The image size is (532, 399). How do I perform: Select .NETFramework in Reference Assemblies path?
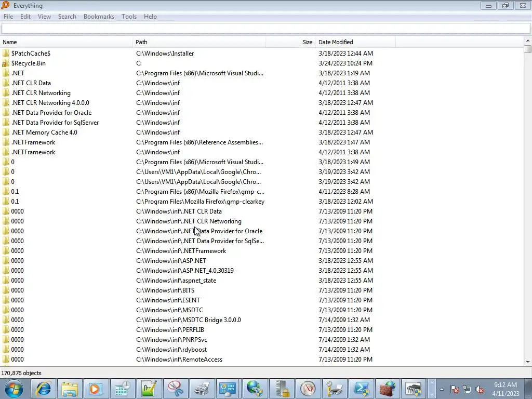pyautogui.click(x=33, y=142)
